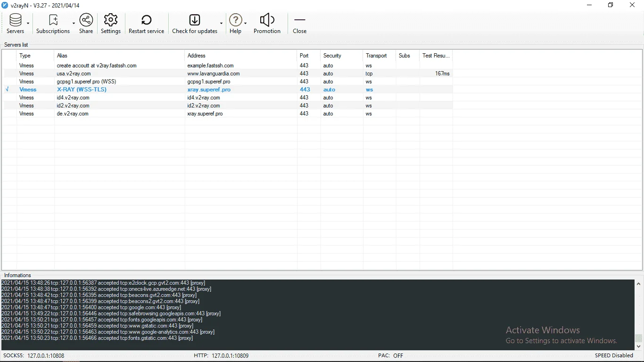The image size is (644, 362).
Task: Click the tcp transport cell
Action: [x=369, y=74]
